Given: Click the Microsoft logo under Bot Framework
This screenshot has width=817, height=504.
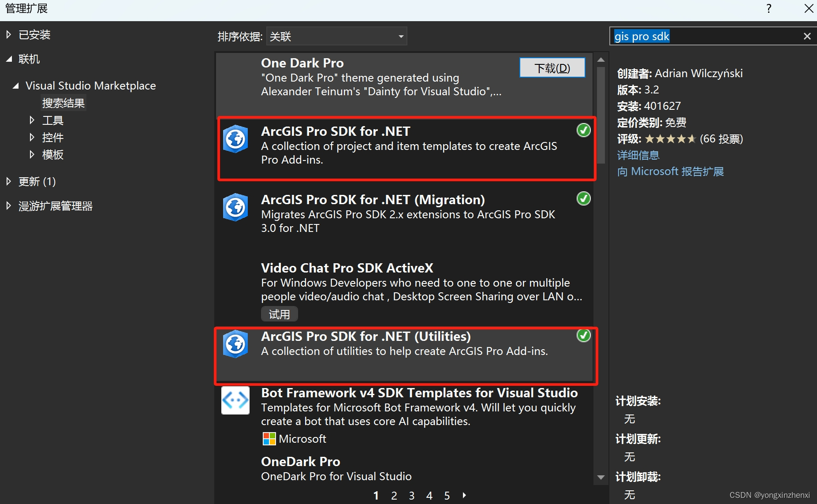Looking at the screenshot, I should tap(269, 439).
